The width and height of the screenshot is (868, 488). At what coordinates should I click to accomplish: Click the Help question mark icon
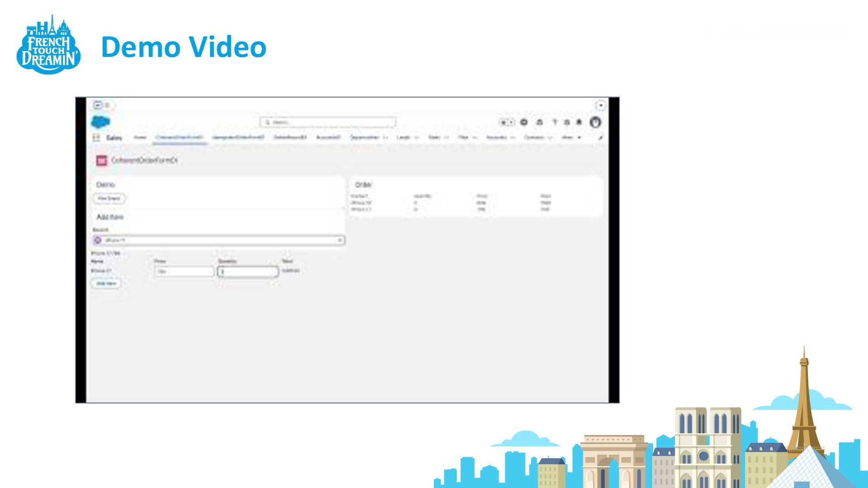click(x=555, y=122)
